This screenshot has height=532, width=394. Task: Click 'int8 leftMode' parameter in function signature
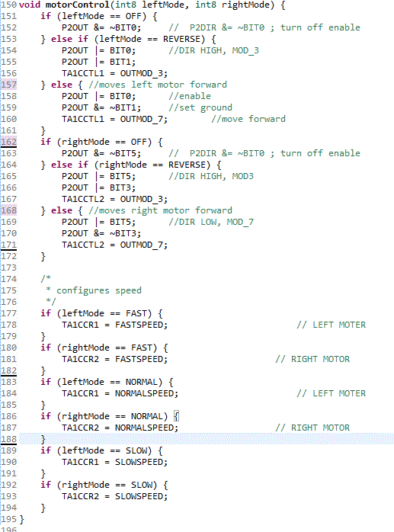coord(152,5)
